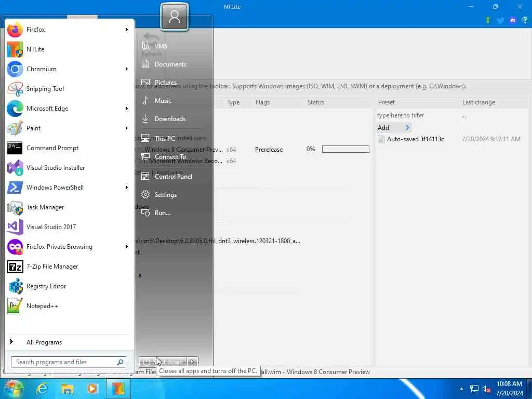Viewport: 532px width, 399px height.
Task: Open NTLite Discord link icon
Action: [x=513, y=20]
